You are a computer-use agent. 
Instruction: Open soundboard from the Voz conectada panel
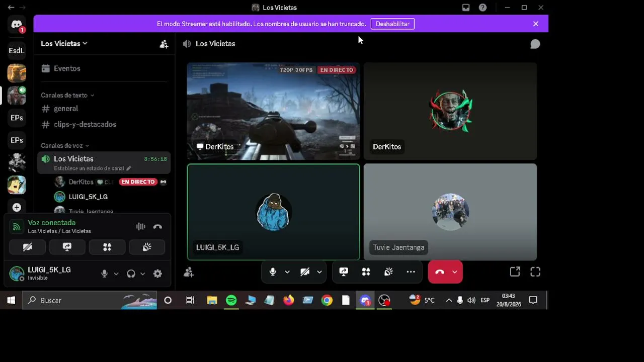(x=147, y=247)
